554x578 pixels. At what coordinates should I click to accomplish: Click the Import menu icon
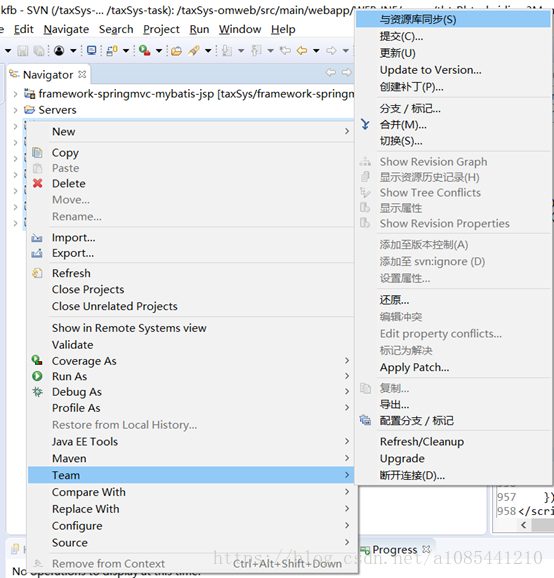pos(37,238)
